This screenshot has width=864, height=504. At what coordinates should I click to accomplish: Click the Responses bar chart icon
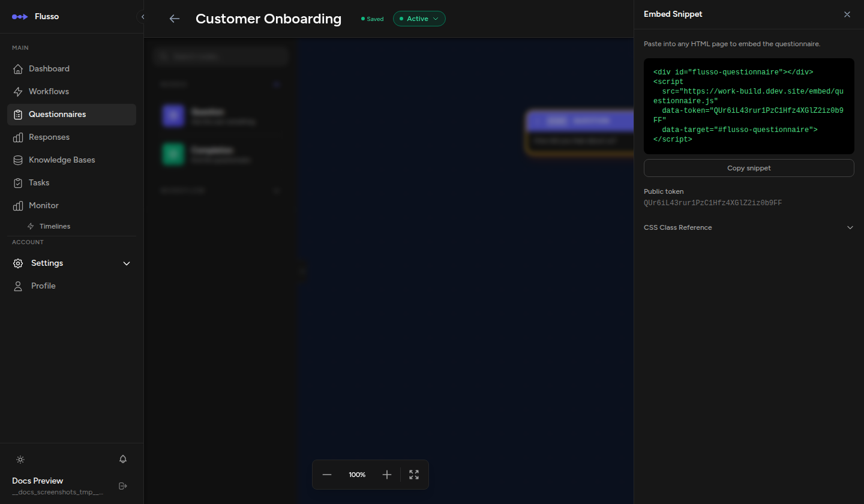coord(18,137)
